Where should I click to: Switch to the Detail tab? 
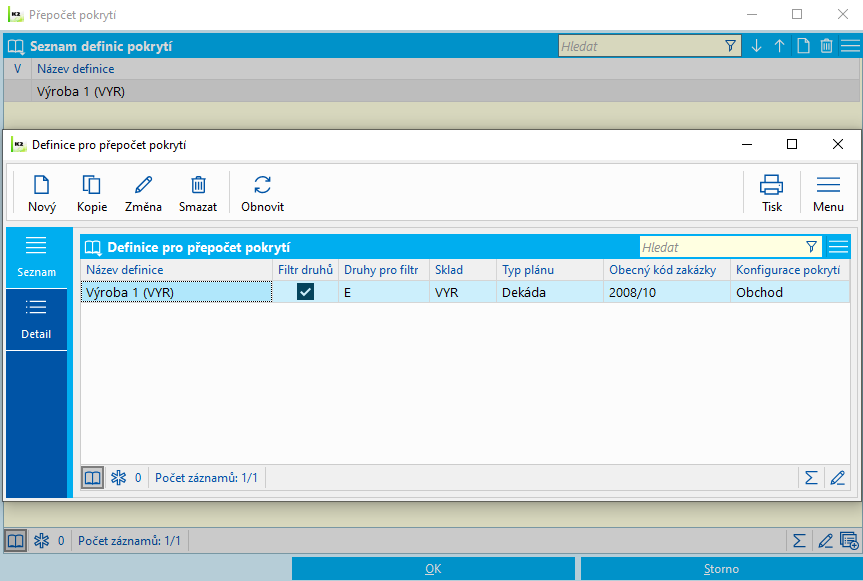(36, 319)
